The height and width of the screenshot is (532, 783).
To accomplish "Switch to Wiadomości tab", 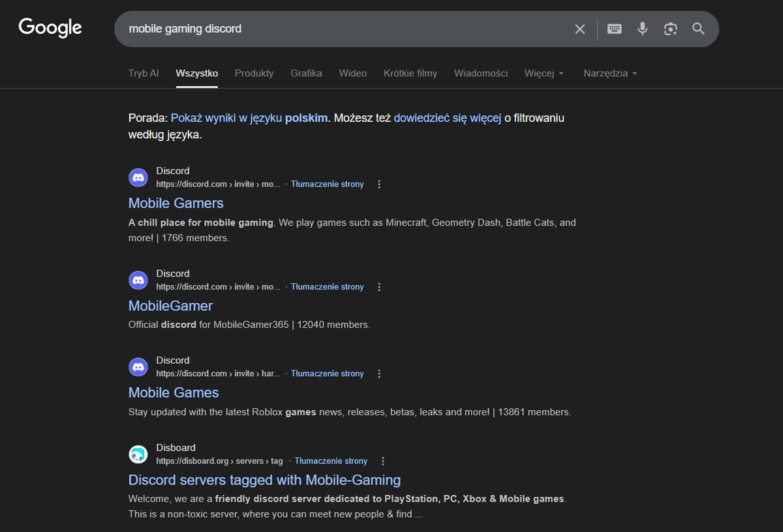I will [x=481, y=73].
